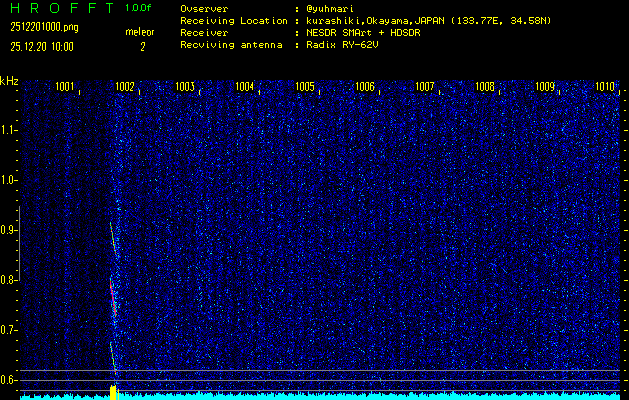Screen dimensions: 629x400
Task: Select the 1002 time marker
Action: (x=125, y=87)
